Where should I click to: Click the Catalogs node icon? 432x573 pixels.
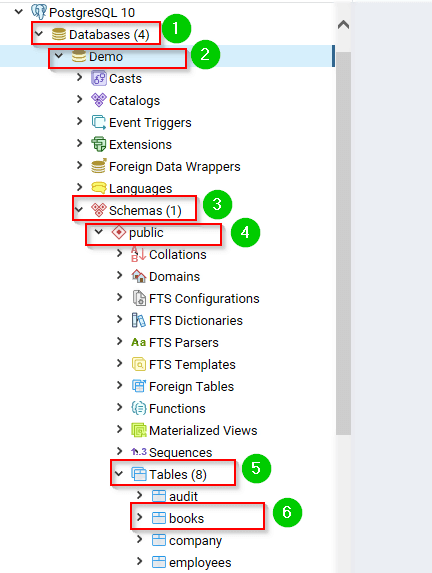point(99,100)
